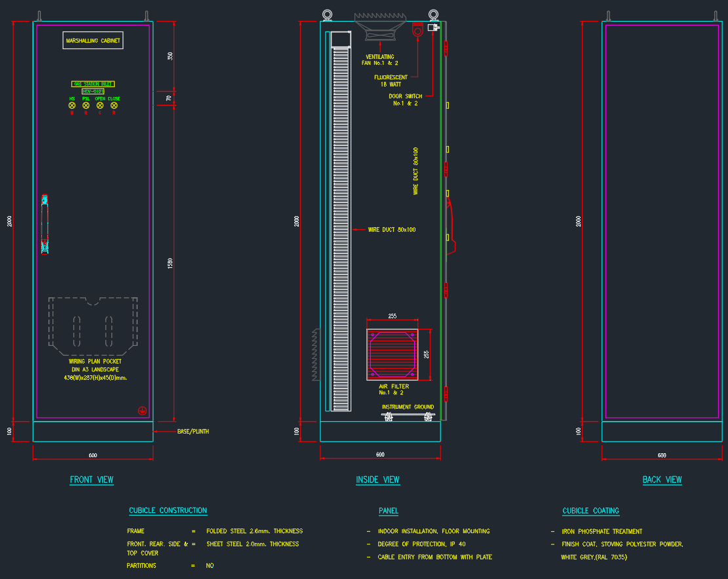This screenshot has height=579, width=728.
Task: Select the GAS STATION INLET label box
Action: pos(93,84)
